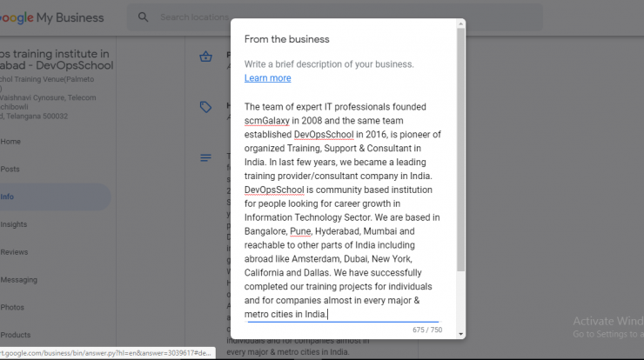The width and height of the screenshot is (644, 360).
Task: Click the dialog scrollbar thumb
Action: click(461, 150)
